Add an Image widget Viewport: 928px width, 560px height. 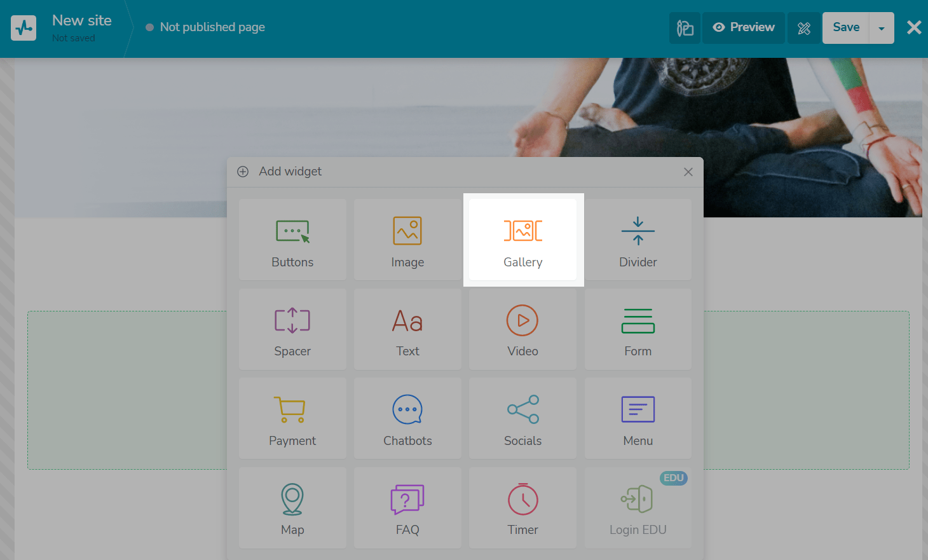407,240
